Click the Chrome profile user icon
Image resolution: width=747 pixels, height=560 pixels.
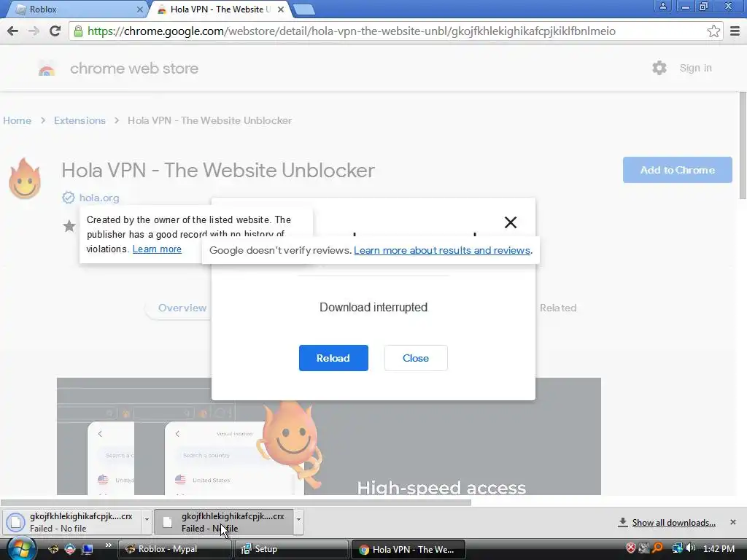pos(662,7)
